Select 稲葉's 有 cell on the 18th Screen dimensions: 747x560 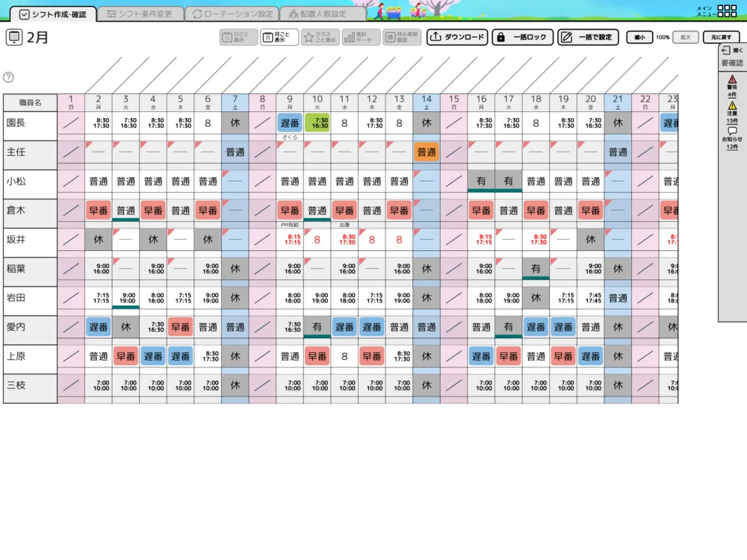(536, 269)
